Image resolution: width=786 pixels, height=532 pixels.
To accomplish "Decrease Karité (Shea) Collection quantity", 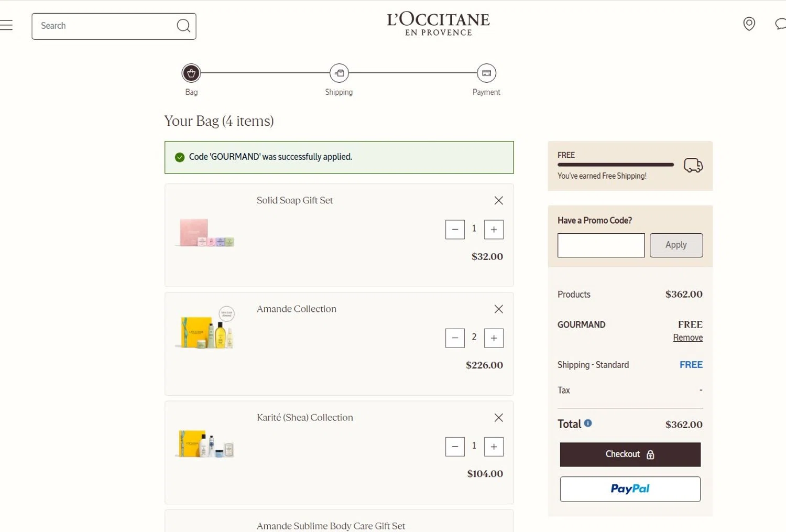I will click(x=455, y=447).
